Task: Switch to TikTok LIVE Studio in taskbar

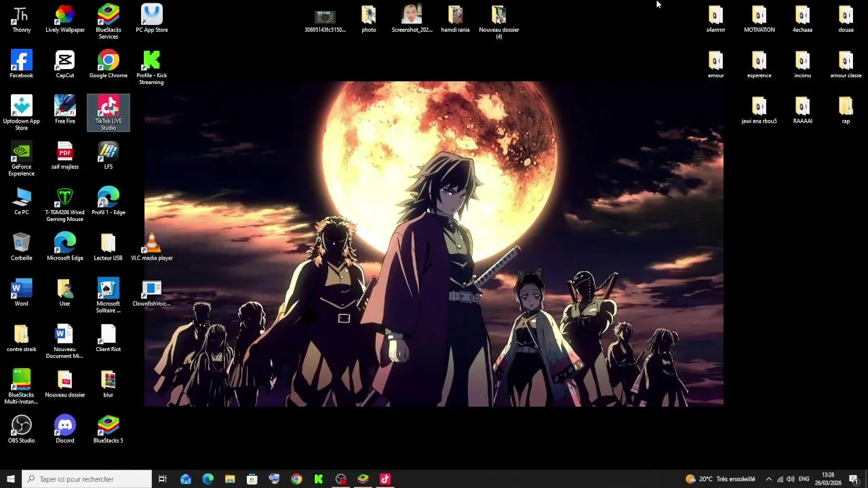Action: pos(385,479)
